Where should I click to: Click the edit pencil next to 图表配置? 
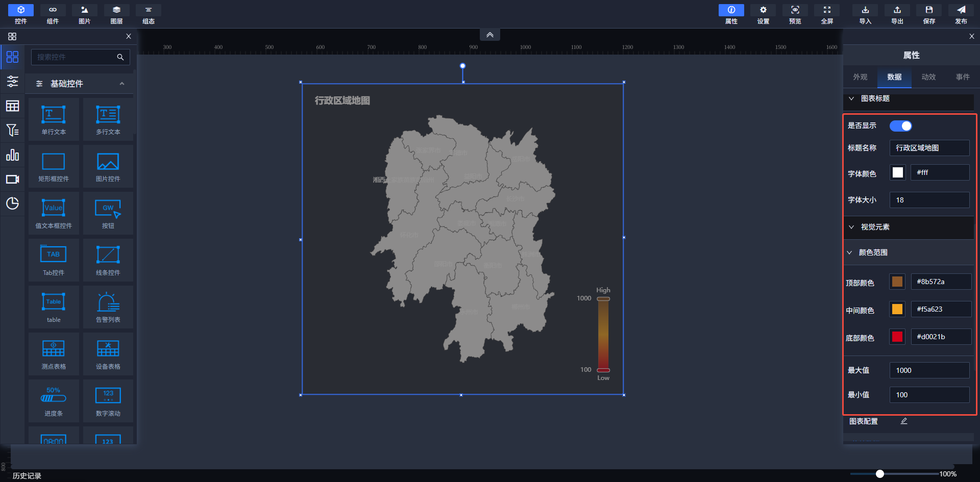click(x=904, y=421)
